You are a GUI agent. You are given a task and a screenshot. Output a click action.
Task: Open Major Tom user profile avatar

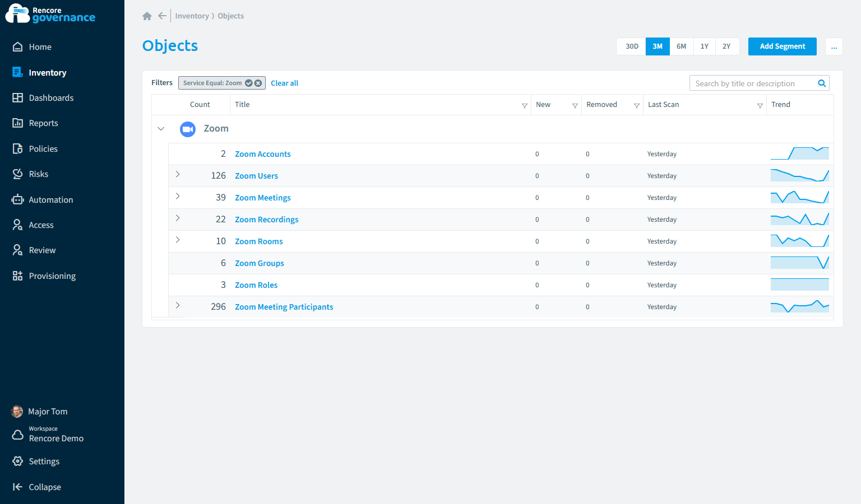click(17, 412)
